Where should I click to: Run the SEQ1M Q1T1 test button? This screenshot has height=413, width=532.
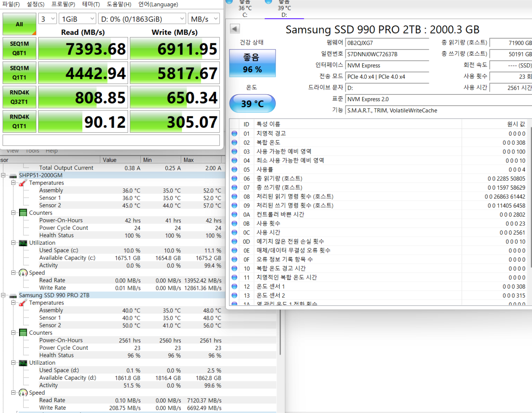click(x=20, y=73)
